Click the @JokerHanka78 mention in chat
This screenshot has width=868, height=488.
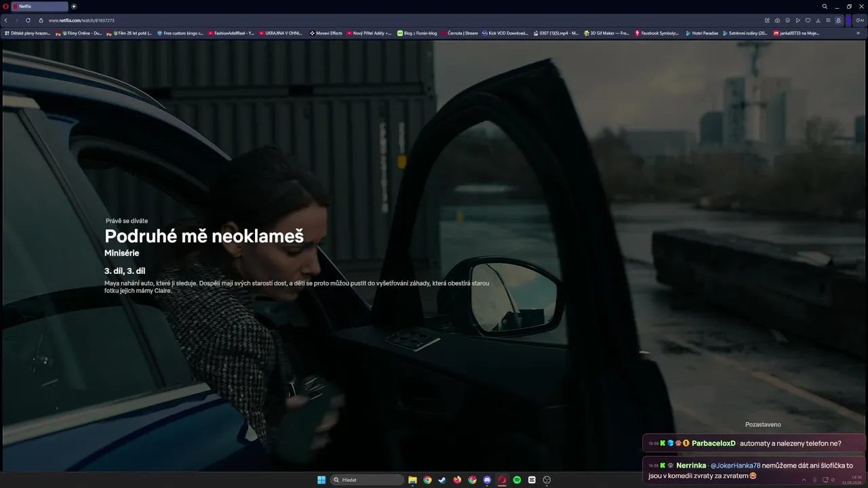click(735, 466)
